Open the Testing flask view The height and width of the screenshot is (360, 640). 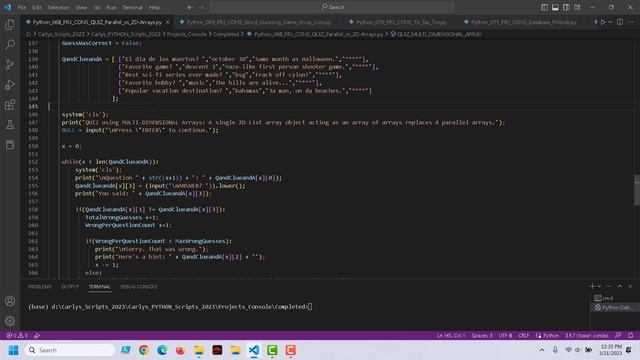click(x=10, y=124)
